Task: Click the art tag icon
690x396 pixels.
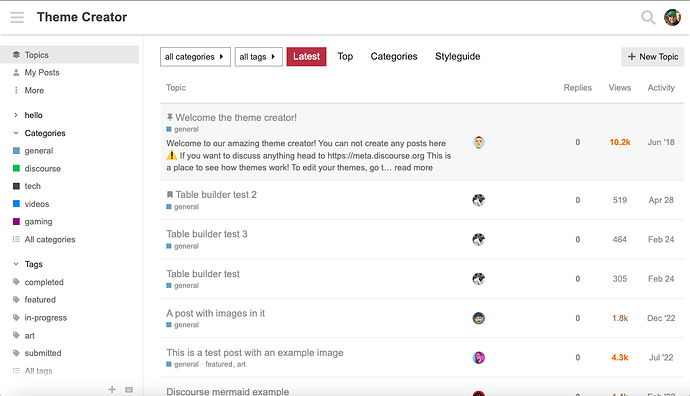Action: click(x=16, y=335)
